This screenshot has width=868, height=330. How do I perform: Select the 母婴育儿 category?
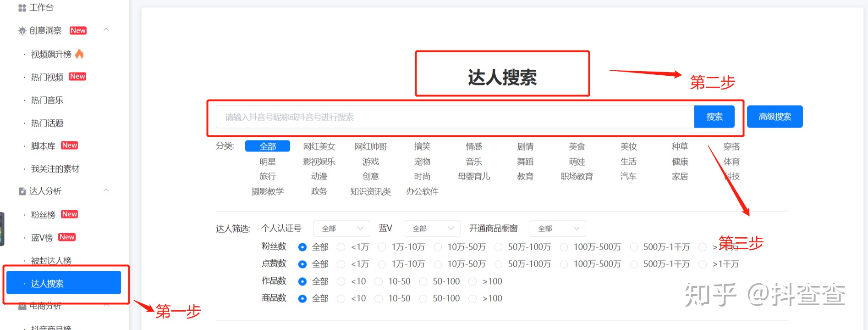point(474,176)
